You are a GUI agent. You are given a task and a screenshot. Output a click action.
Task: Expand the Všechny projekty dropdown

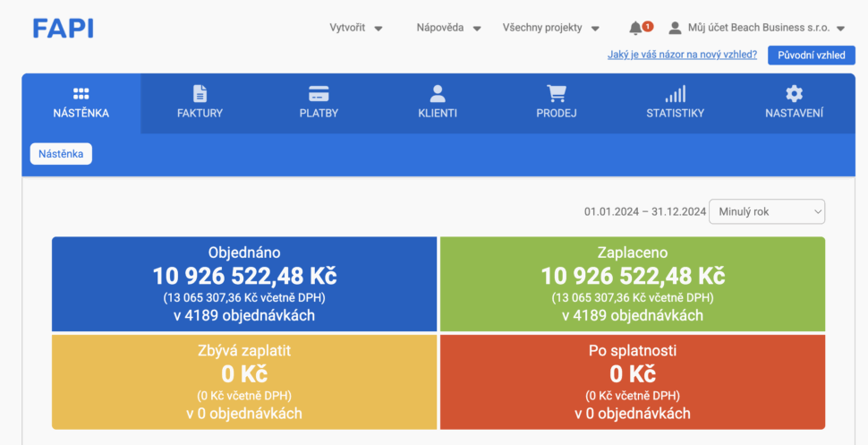pyautogui.click(x=551, y=28)
